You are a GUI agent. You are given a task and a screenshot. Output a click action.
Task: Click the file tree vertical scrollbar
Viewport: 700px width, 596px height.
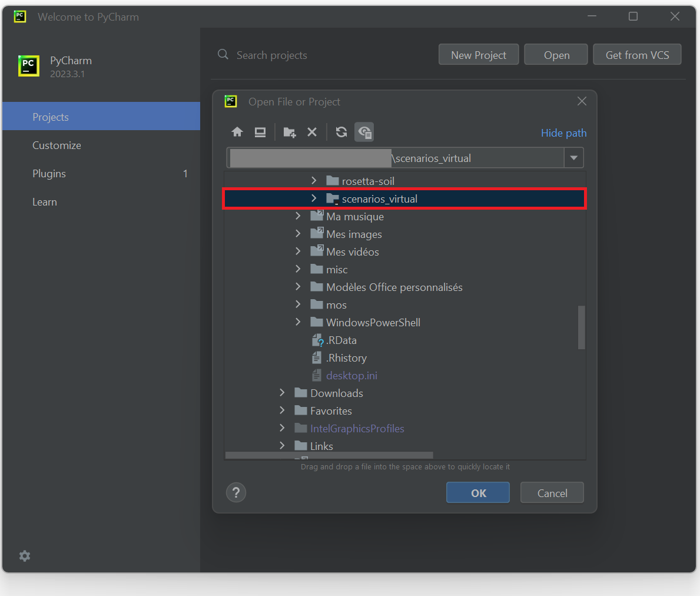pos(581,327)
